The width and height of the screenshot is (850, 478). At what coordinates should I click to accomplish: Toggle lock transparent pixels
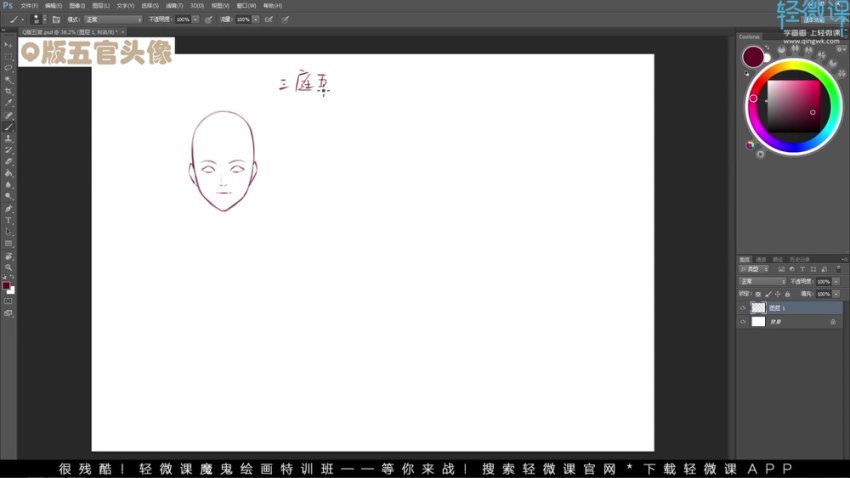pyautogui.click(x=758, y=294)
